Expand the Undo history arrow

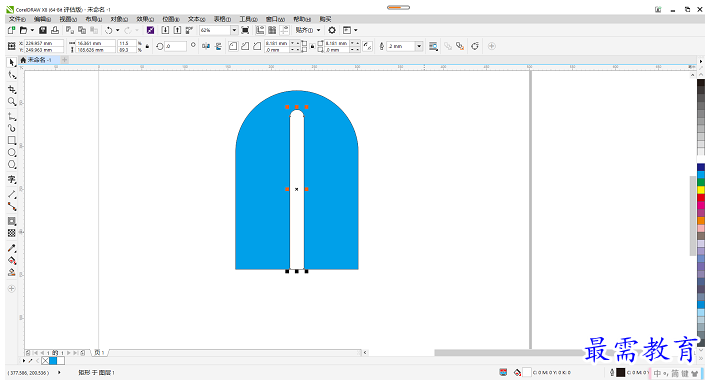click(118, 30)
